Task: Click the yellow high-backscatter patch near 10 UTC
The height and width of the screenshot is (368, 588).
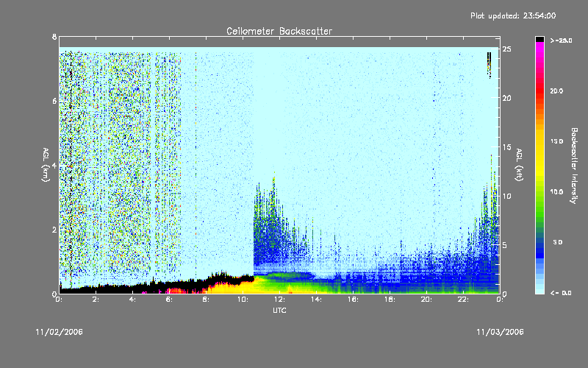Action: coord(236,288)
